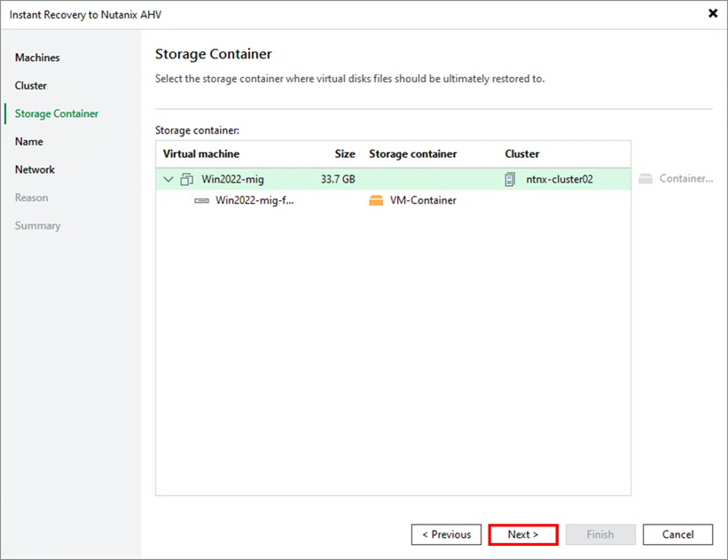Viewport: 728px width, 560px height.
Task: Click the Container... button on the right
Action: pos(676,179)
